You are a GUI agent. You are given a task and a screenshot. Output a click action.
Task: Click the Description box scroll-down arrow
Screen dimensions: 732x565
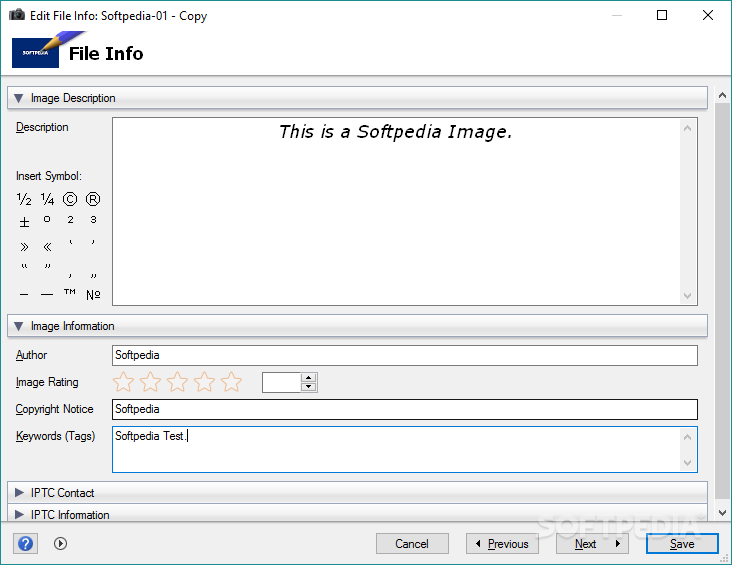[687, 296]
